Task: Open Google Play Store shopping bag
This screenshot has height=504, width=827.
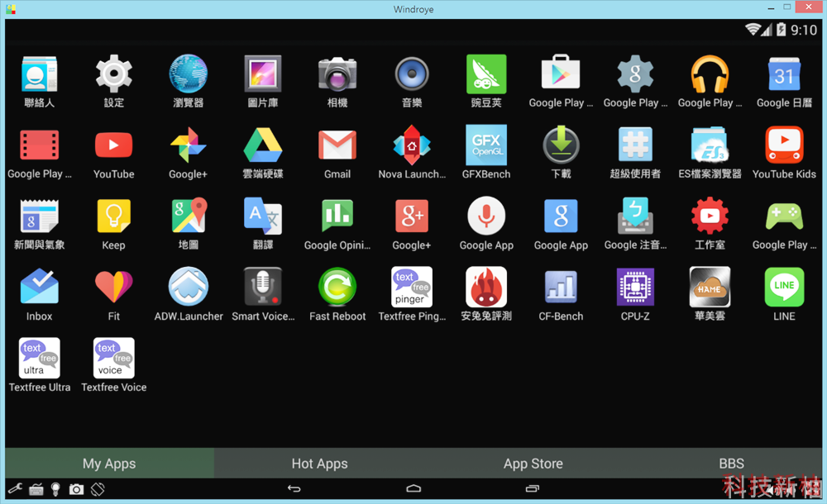Action: tap(561, 73)
